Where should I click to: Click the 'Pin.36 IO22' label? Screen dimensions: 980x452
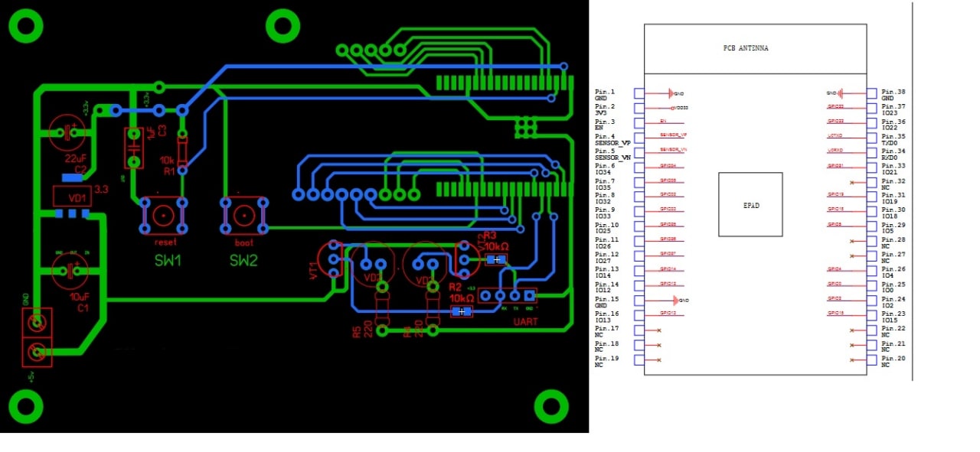(x=893, y=125)
